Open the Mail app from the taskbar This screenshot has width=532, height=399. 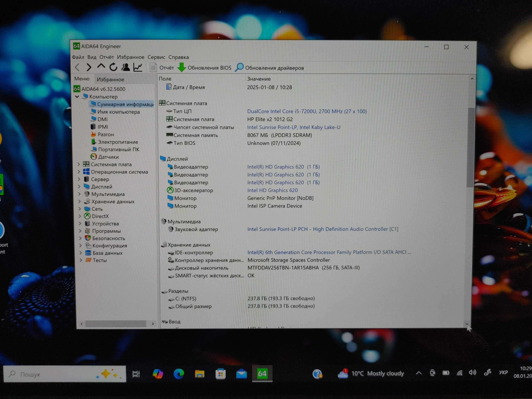(242, 374)
